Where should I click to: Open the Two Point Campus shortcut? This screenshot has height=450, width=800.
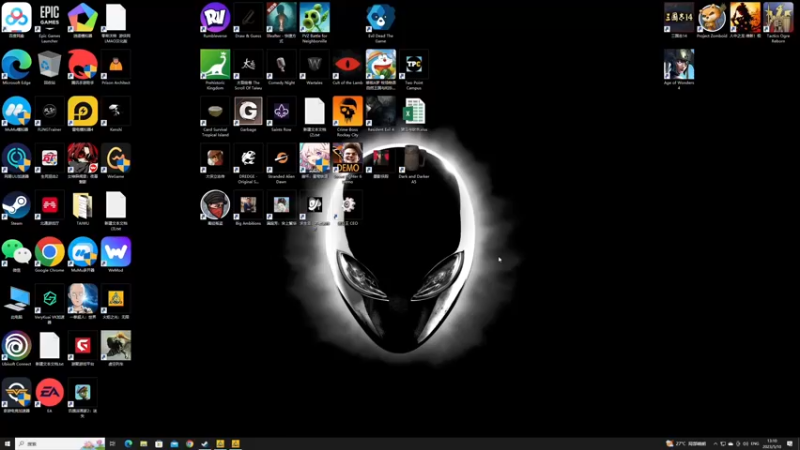click(x=414, y=69)
